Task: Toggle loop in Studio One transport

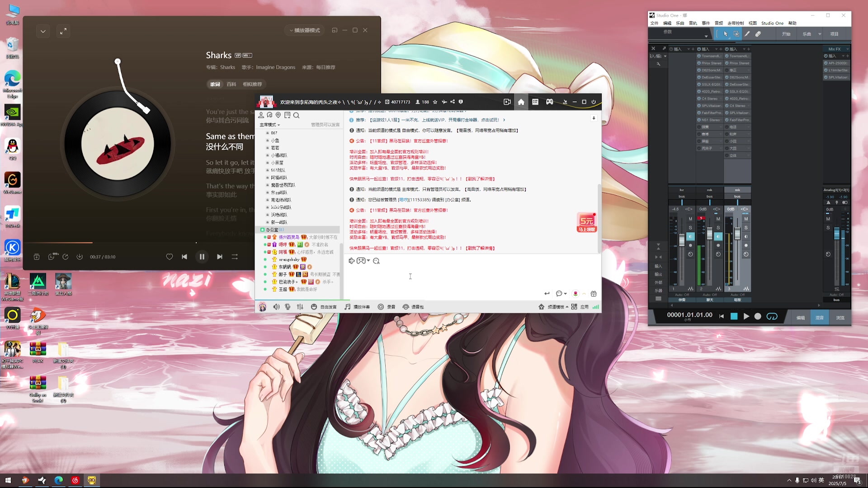Action: click(x=772, y=316)
